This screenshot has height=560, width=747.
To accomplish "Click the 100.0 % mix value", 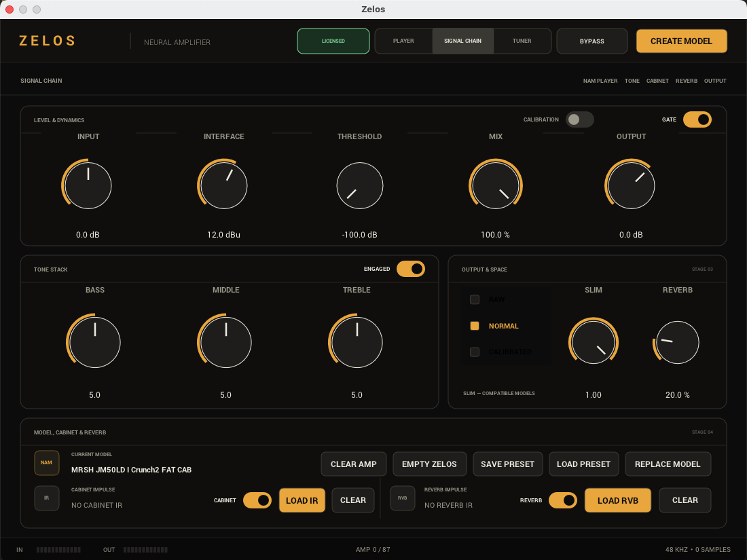I will tap(496, 235).
